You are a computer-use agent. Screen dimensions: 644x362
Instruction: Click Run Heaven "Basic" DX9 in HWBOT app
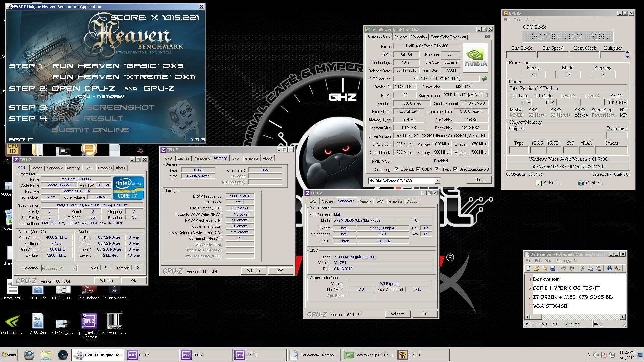(x=118, y=66)
